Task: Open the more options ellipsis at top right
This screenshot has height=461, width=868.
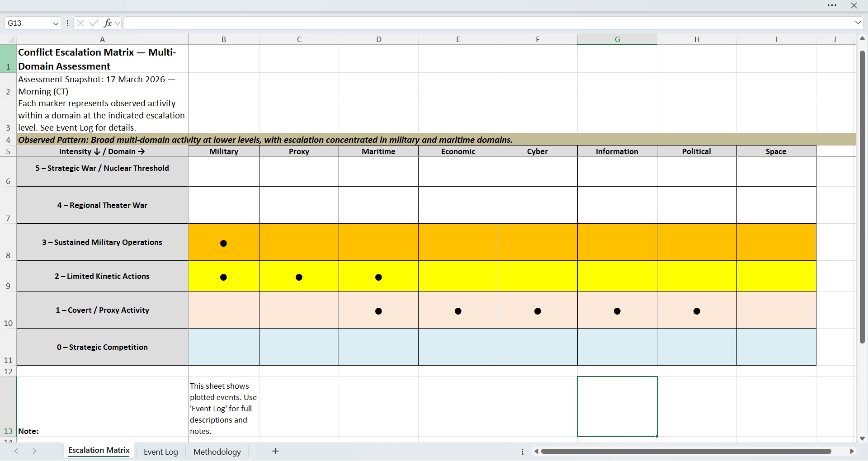Action: pyautogui.click(x=832, y=5)
